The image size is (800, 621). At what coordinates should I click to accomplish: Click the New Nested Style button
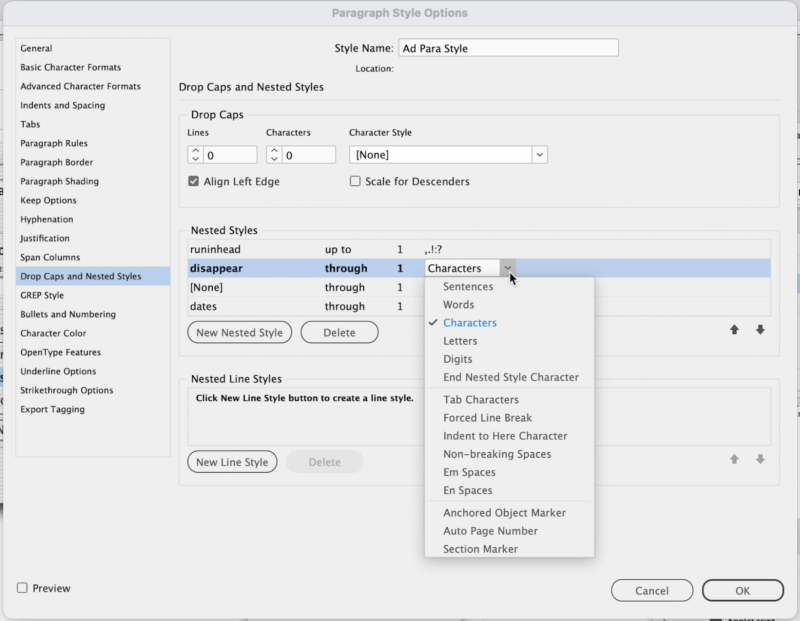(x=239, y=332)
